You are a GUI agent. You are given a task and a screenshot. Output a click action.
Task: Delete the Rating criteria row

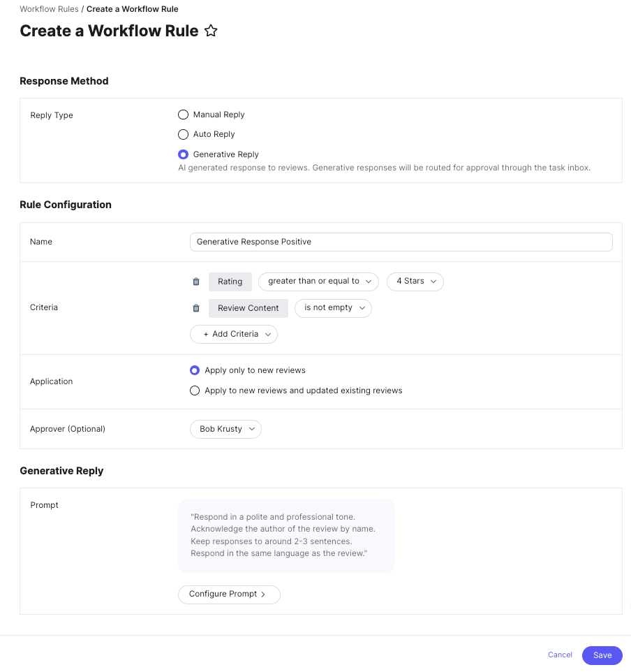196,282
